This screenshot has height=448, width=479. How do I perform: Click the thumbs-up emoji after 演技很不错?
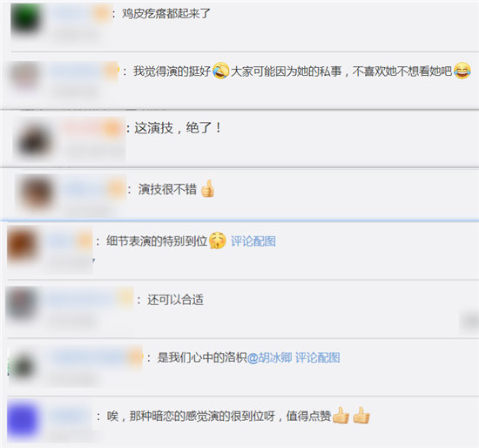click(208, 188)
